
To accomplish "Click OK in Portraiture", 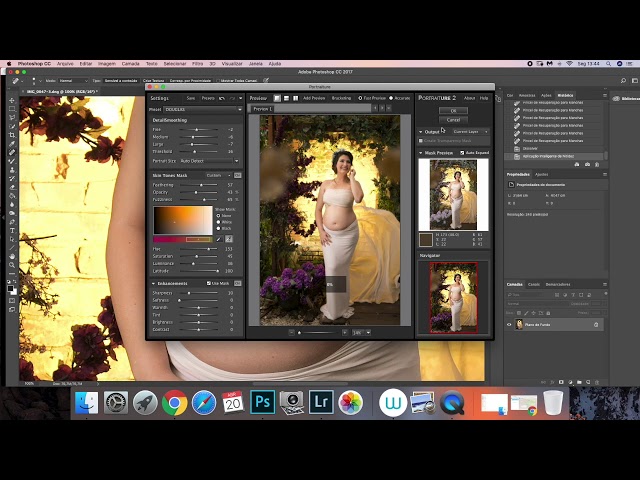I will [x=453, y=111].
